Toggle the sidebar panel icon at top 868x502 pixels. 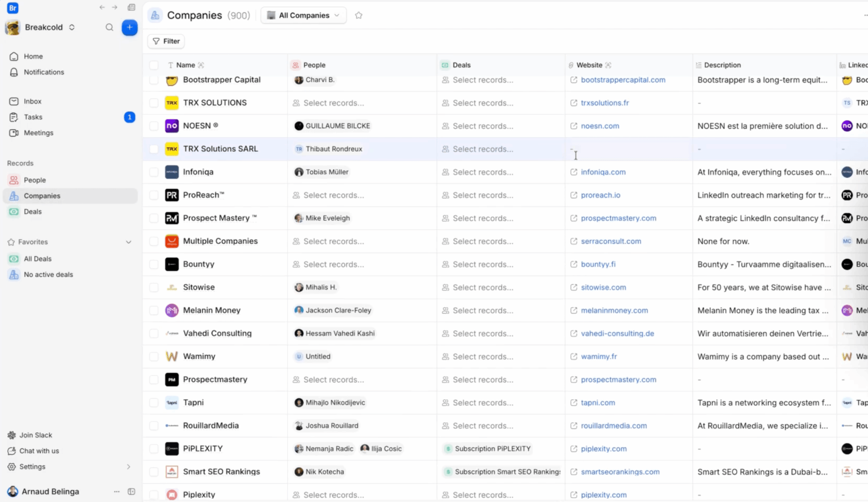(131, 7)
